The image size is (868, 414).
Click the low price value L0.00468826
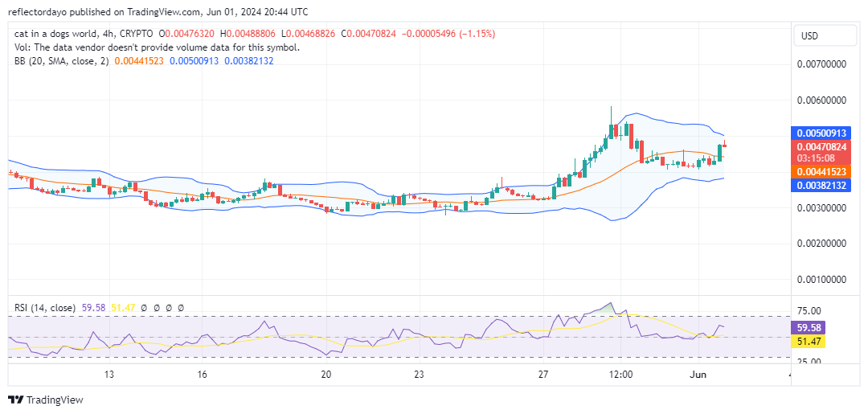(x=309, y=35)
